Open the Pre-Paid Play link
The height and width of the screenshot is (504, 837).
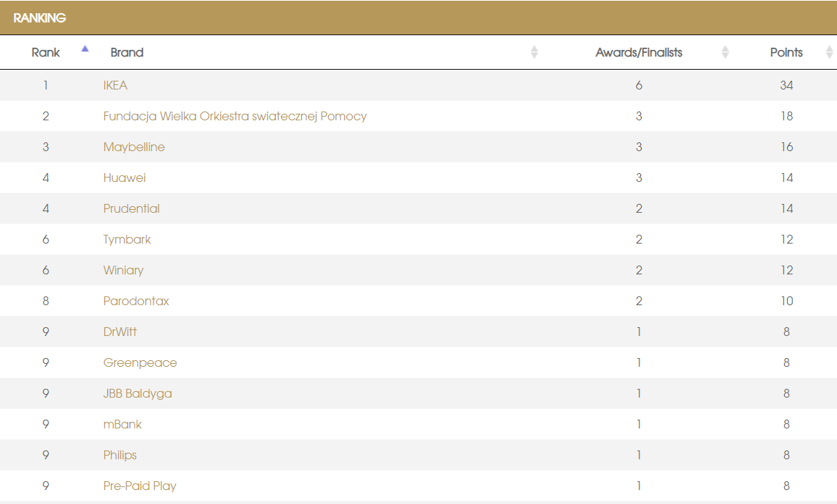[139, 486]
